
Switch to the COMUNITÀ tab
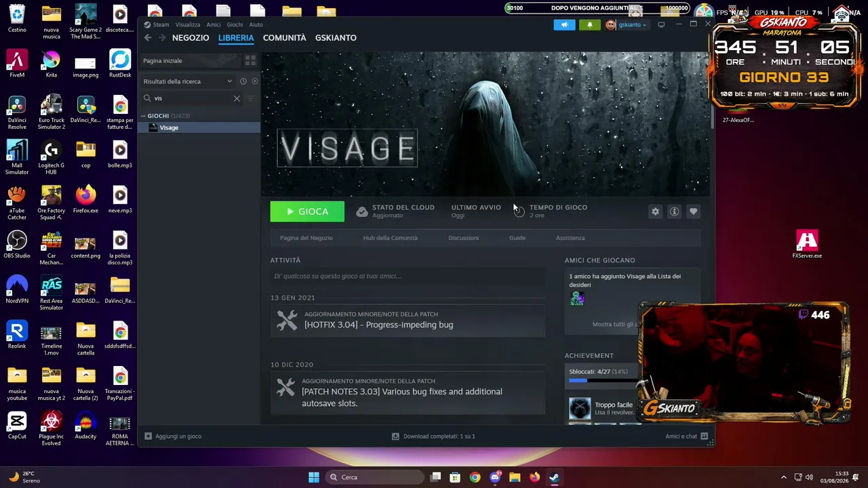pyautogui.click(x=285, y=38)
